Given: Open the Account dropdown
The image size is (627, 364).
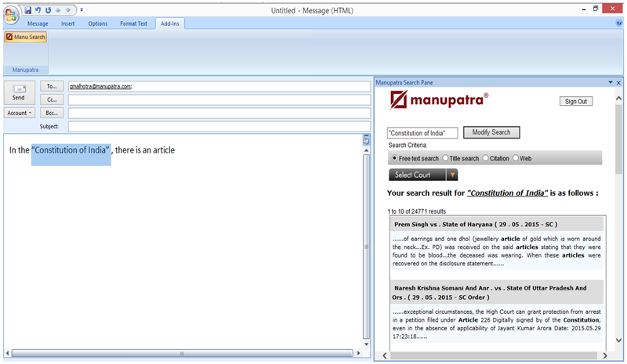Looking at the screenshot, I should [20, 113].
